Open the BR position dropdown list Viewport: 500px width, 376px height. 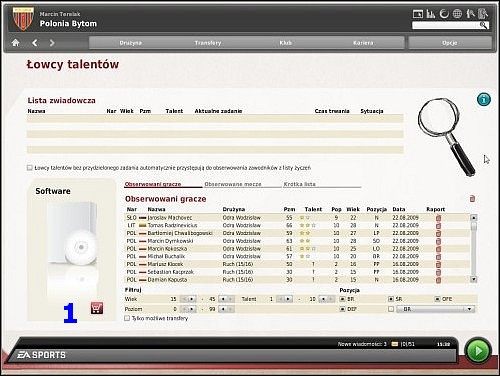[x=435, y=309]
